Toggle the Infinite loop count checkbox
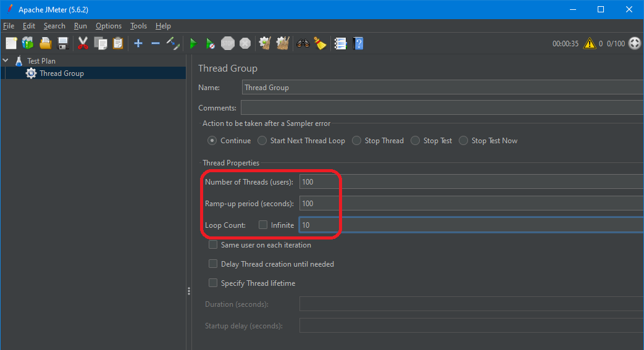This screenshot has width=644, height=350. click(263, 225)
